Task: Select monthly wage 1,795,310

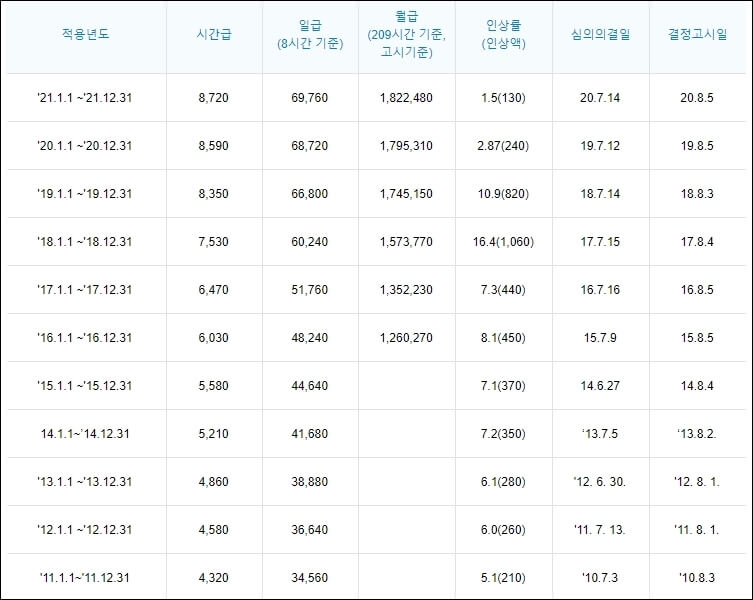Action: click(x=406, y=146)
